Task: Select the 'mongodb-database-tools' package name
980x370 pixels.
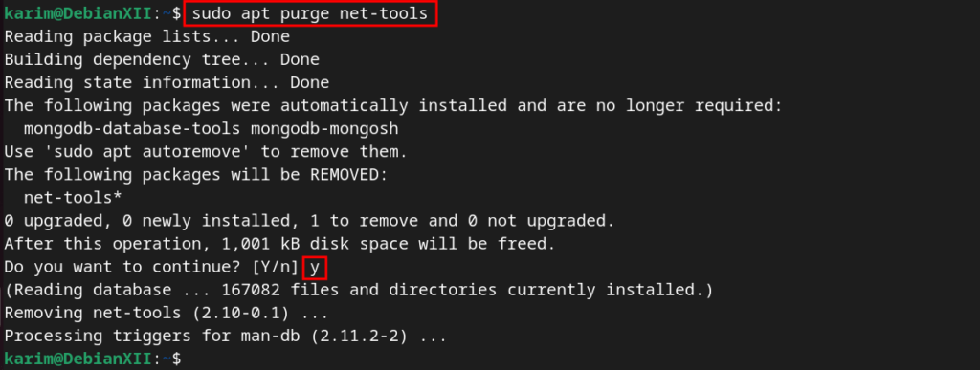Action: coord(132,129)
